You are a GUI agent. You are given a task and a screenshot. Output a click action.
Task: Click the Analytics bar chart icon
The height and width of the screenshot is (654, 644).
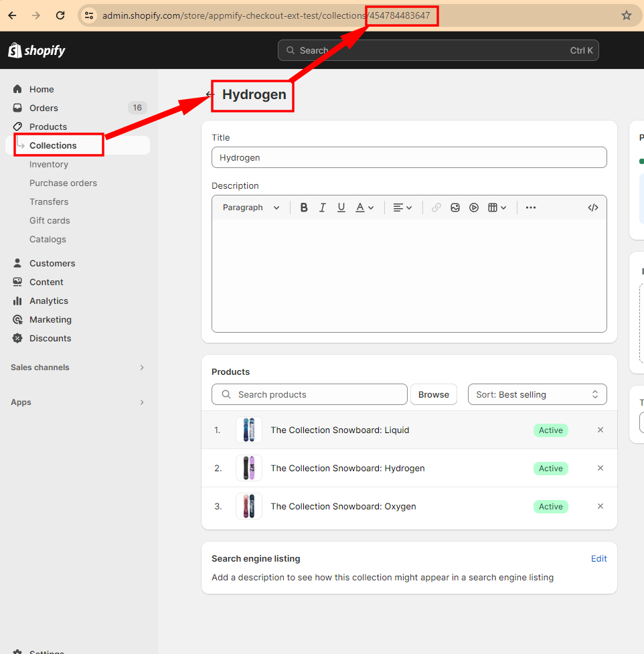pos(17,301)
